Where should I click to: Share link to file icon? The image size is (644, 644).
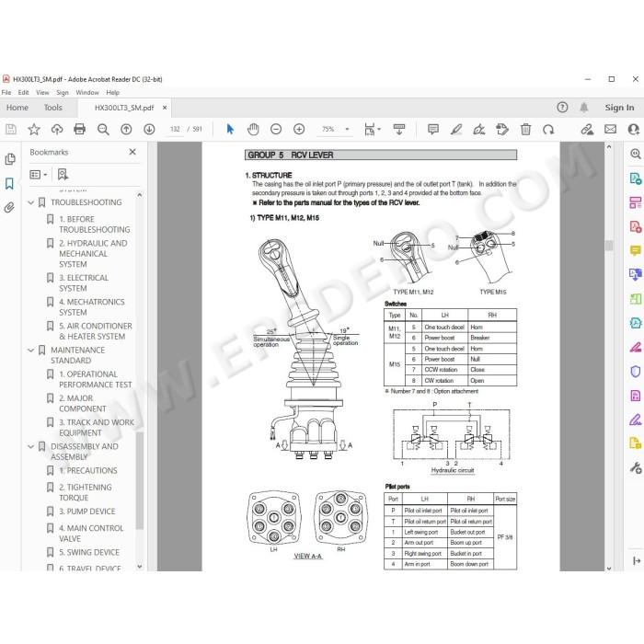tap(587, 130)
